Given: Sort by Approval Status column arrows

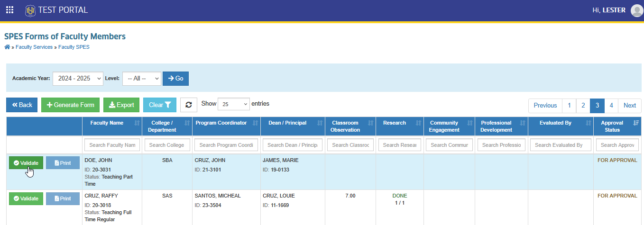Looking at the screenshot, I should [635, 123].
